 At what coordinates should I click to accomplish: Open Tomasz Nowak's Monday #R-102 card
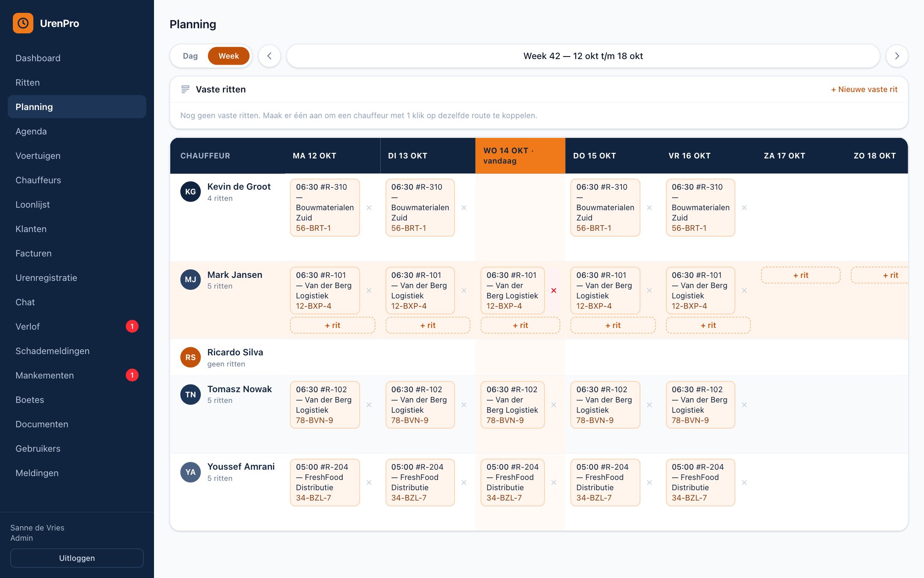coord(325,405)
